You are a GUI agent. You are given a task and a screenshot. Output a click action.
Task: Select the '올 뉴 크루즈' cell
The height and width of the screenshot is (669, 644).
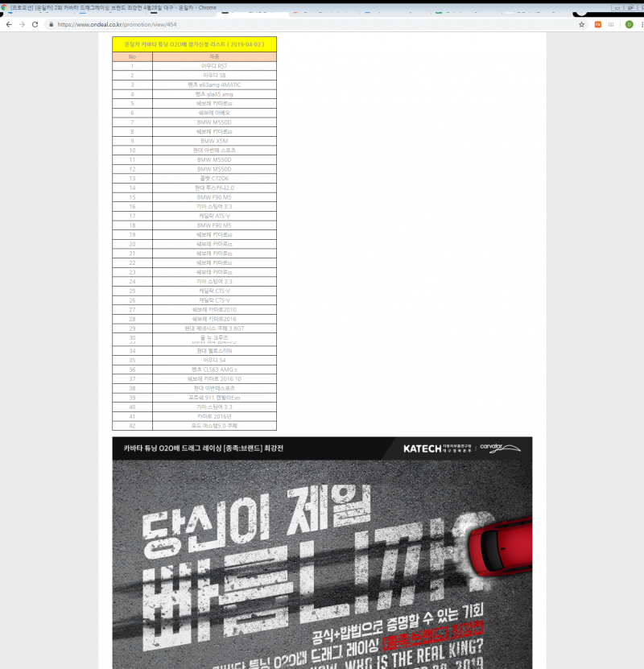pos(214,337)
